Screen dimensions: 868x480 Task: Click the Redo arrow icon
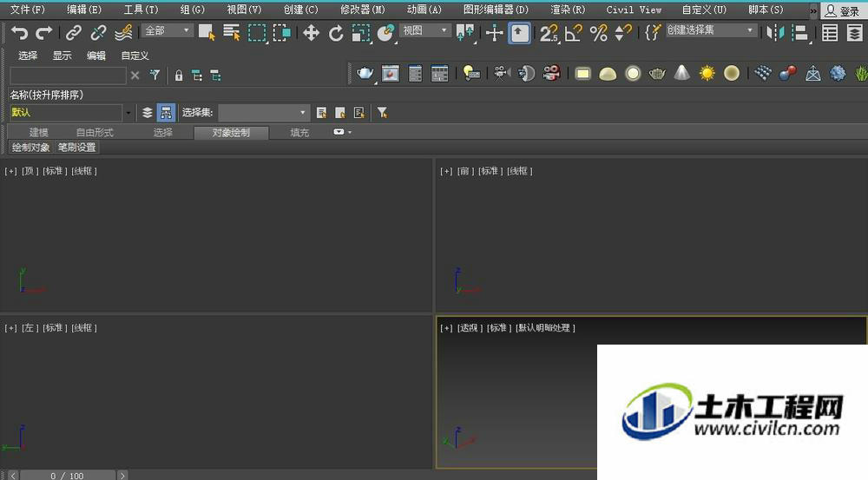43,33
